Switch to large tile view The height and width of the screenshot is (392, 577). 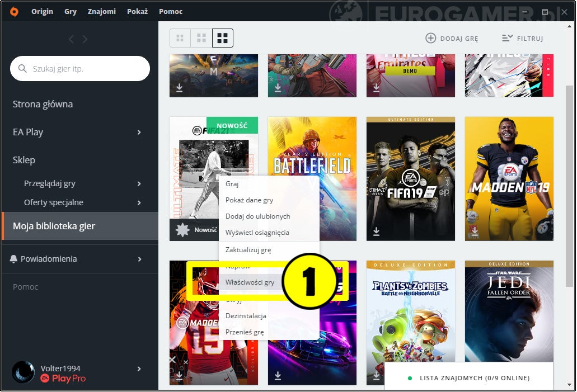[223, 38]
